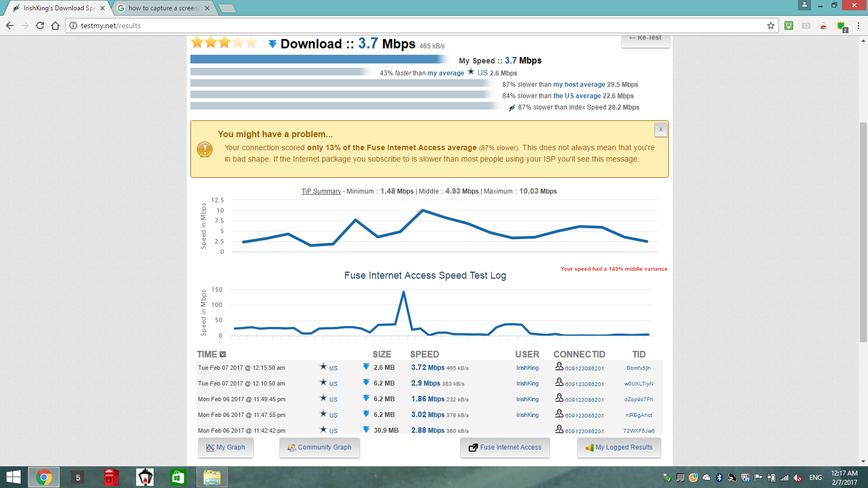Viewport: 868px width, 488px height.
Task: Click the My Speed progress bar
Action: pos(320,59)
